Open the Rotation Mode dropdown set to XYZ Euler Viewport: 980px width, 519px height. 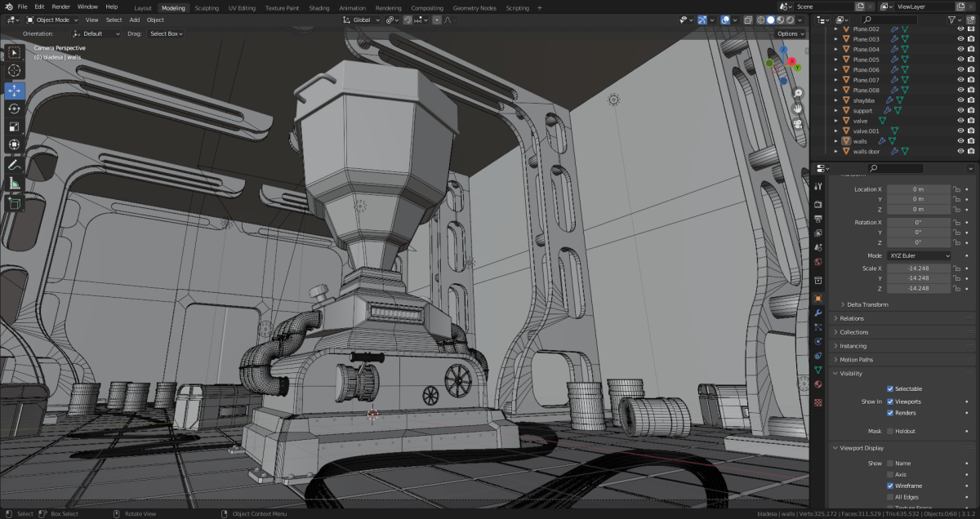coord(918,255)
